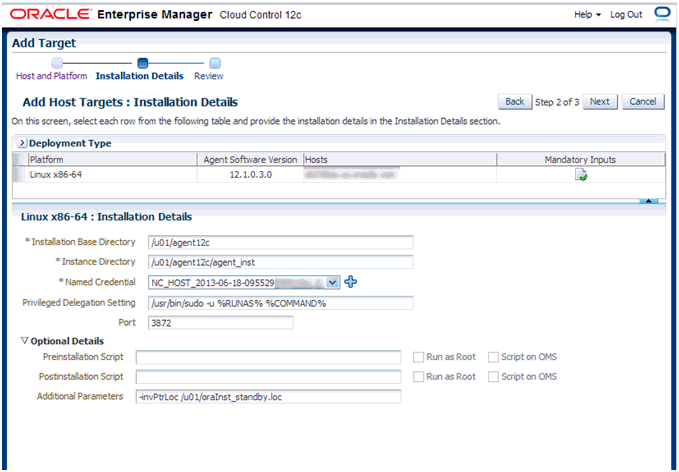
Task: Click the Postinstallation Script field
Action: click(x=268, y=377)
